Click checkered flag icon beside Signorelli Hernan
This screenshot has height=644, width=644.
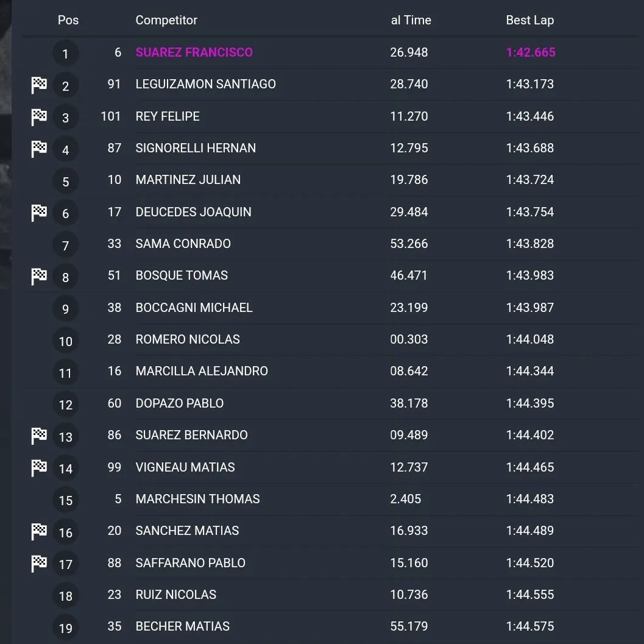39,149
